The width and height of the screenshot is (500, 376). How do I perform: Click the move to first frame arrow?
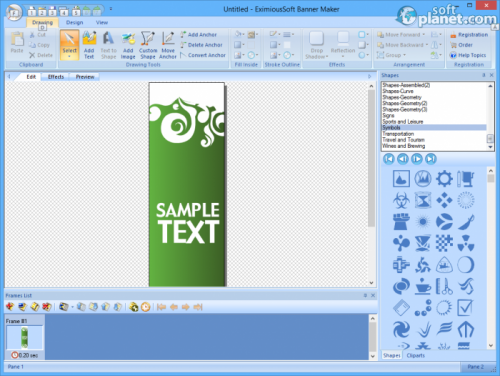161,307
